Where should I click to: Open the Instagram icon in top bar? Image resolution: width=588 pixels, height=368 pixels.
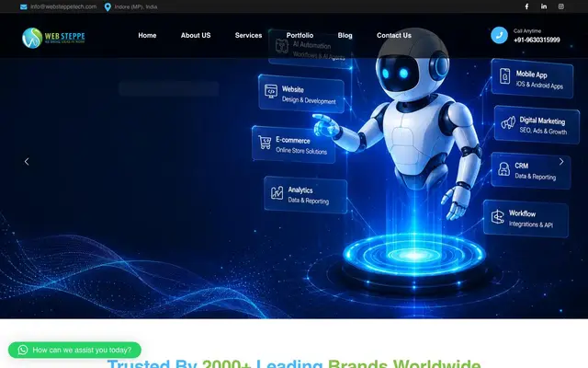561,6
